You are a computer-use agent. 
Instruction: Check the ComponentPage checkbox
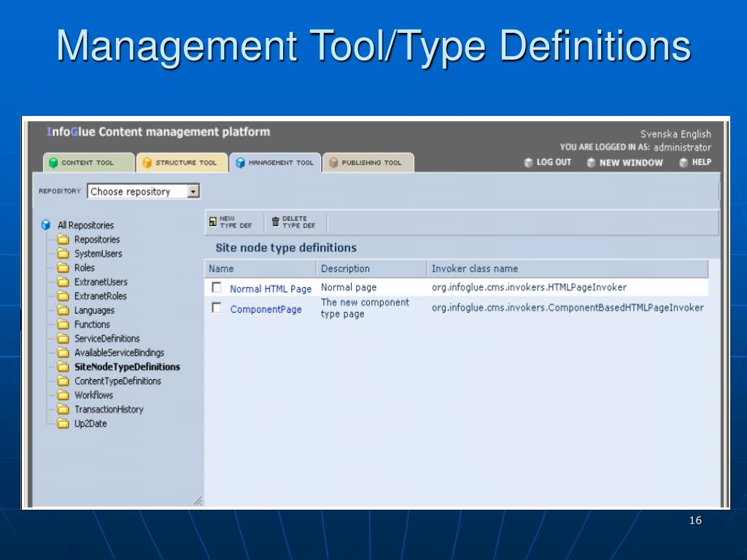(x=216, y=308)
